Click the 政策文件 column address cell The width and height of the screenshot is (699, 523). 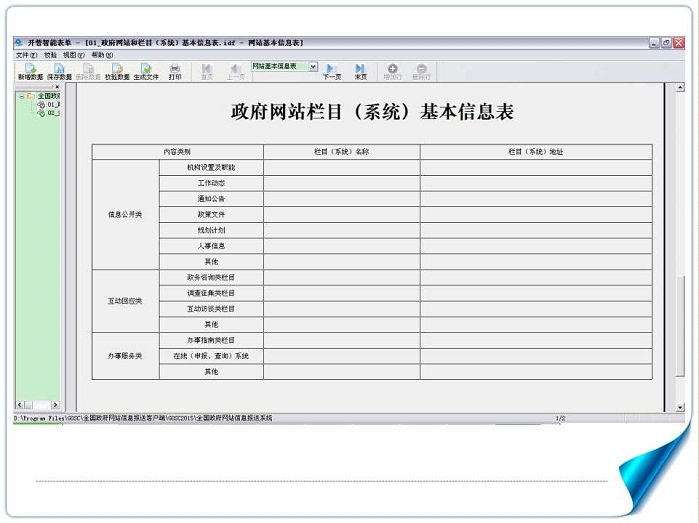(535, 214)
